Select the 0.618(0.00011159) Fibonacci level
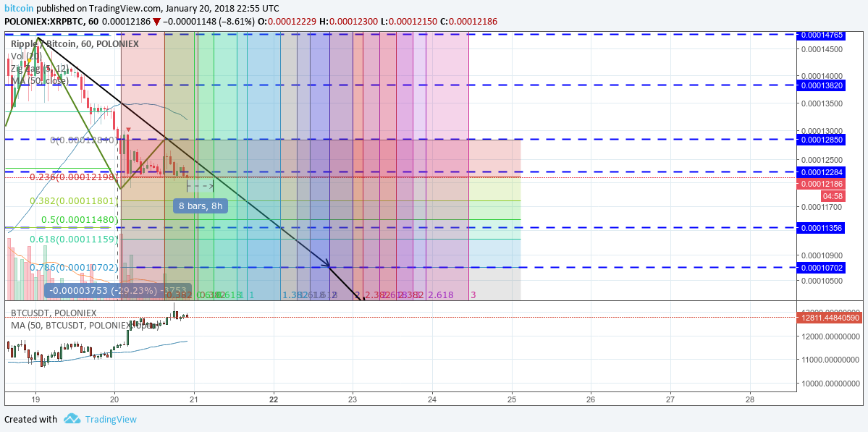 coord(74,239)
